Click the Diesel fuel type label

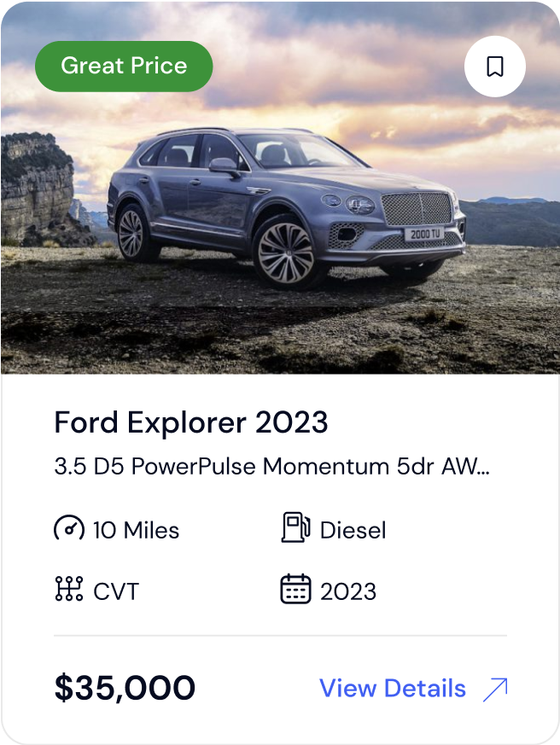tap(353, 530)
